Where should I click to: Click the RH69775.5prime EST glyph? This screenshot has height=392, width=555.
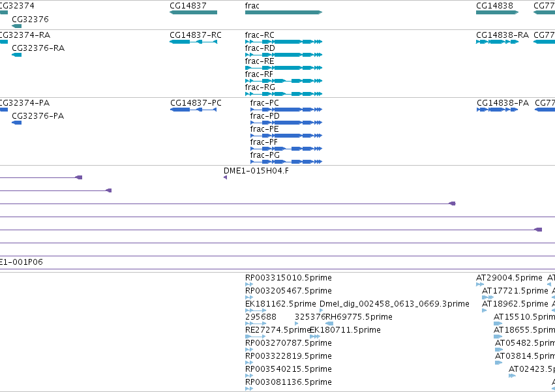pyautogui.click(x=329, y=324)
